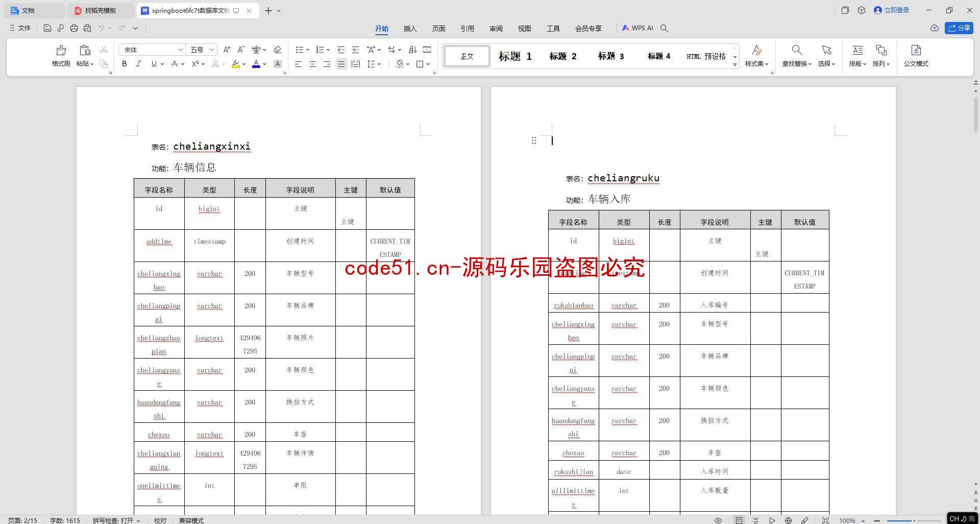980x524 pixels.
Task: Align text left
Action: (x=298, y=64)
